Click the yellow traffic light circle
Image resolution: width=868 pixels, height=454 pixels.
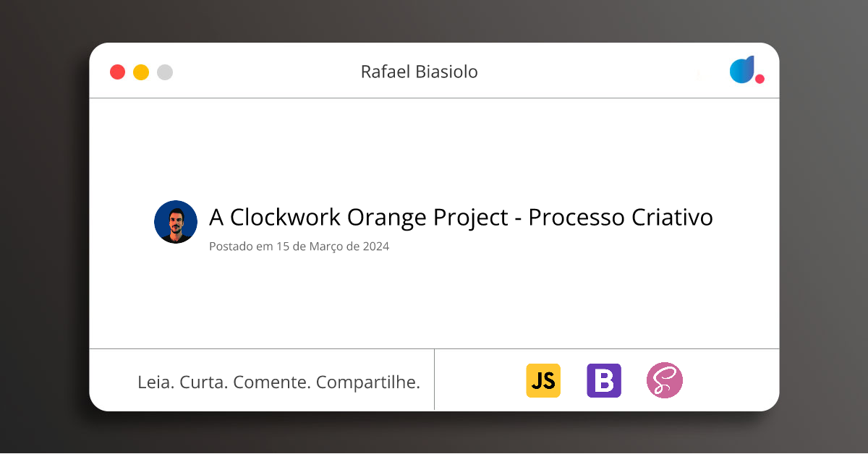tap(140, 72)
